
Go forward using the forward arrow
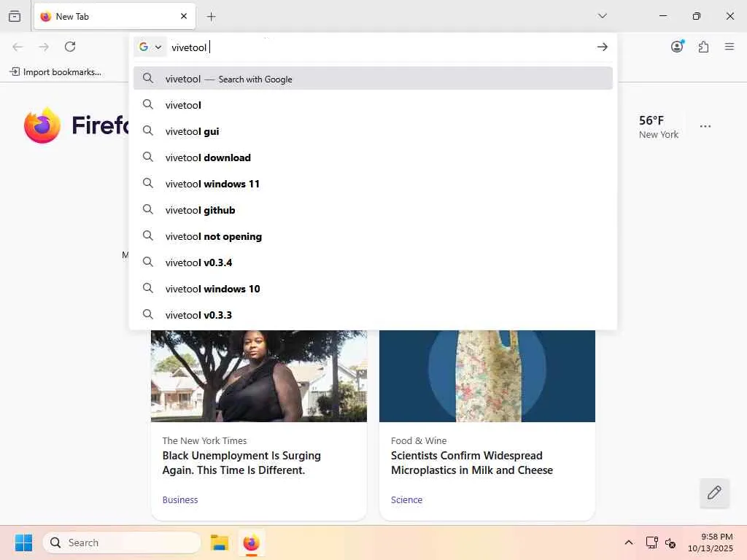click(x=44, y=47)
